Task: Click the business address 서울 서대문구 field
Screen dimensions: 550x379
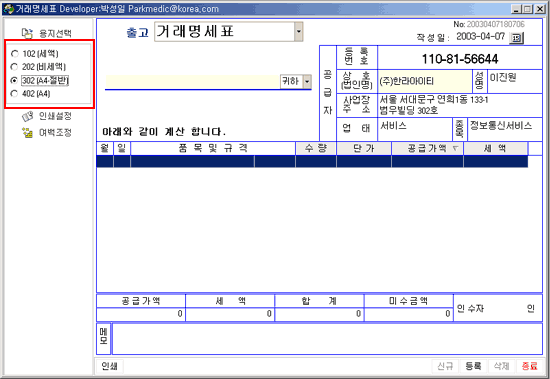Action: pyautogui.click(x=460, y=105)
